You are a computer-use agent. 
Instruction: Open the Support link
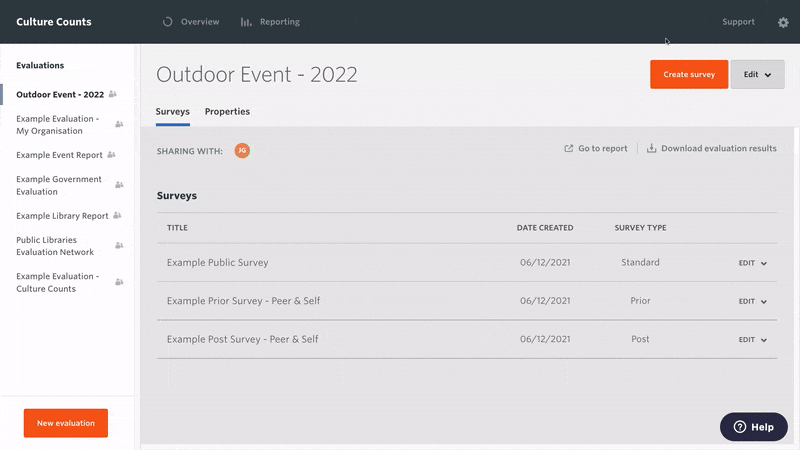coord(738,22)
